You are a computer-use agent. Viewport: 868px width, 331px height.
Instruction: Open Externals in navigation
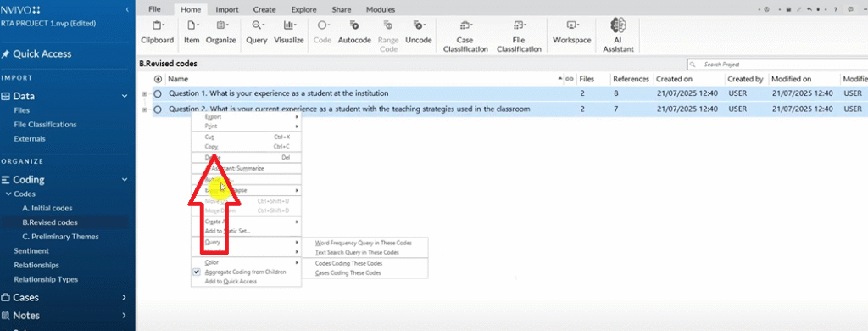tap(30, 138)
